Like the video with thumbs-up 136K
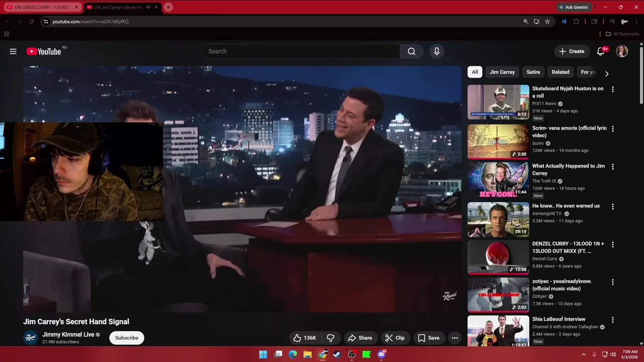The height and width of the screenshot is (362, 644). coord(305,338)
